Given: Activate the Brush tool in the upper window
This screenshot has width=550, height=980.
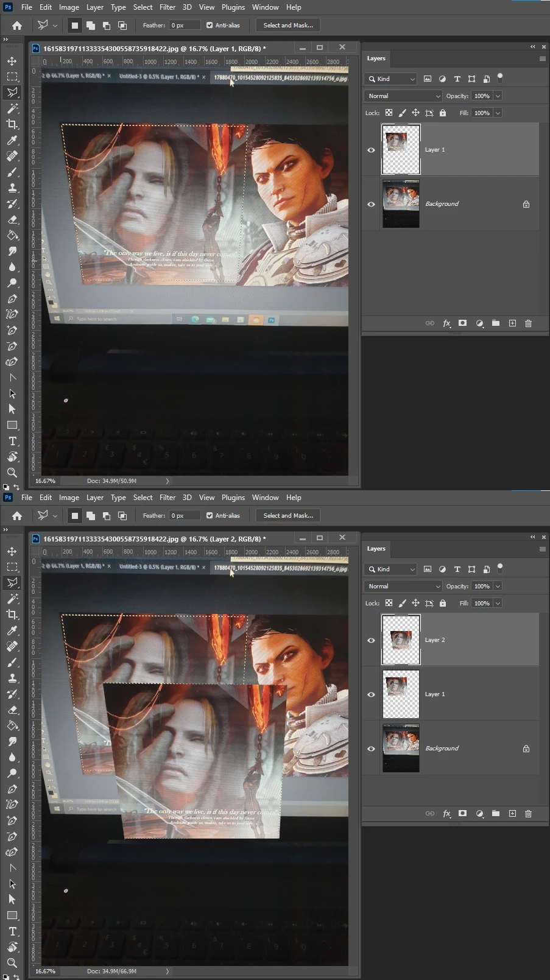Looking at the screenshot, I should click(12, 172).
